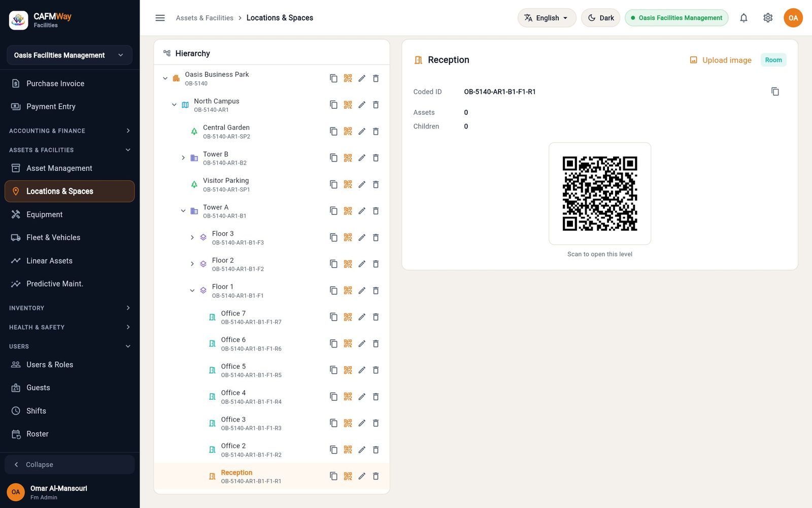Collapse the Tower A node
This screenshot has height=508, width=812.
tap(183, 211)
